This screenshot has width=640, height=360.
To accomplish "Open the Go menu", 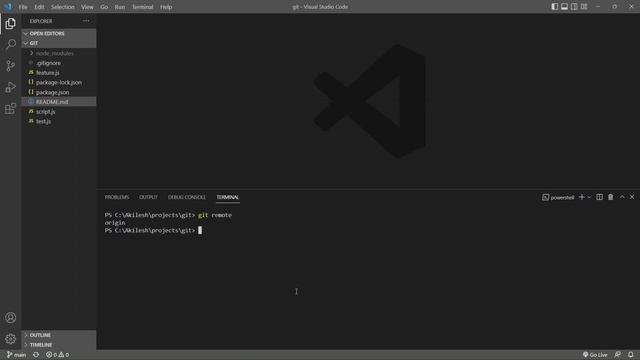I will 104,7.
